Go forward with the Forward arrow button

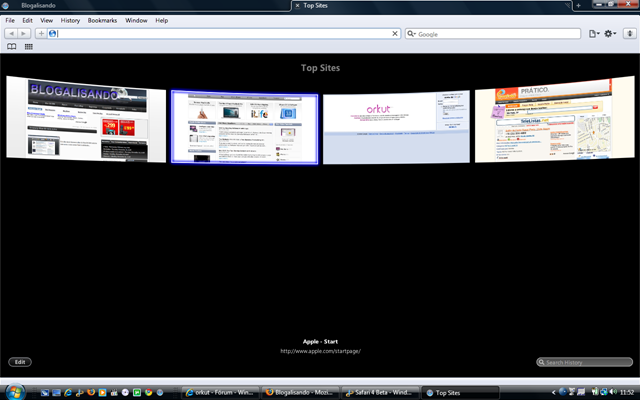pos(24,33)
